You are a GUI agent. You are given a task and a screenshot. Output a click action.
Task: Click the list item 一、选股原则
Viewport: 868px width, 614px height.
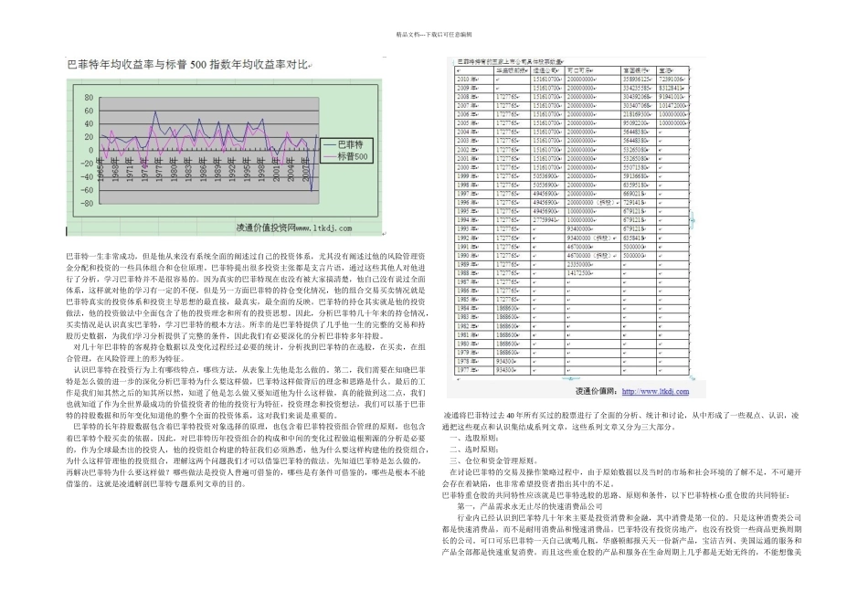[474, 438]
